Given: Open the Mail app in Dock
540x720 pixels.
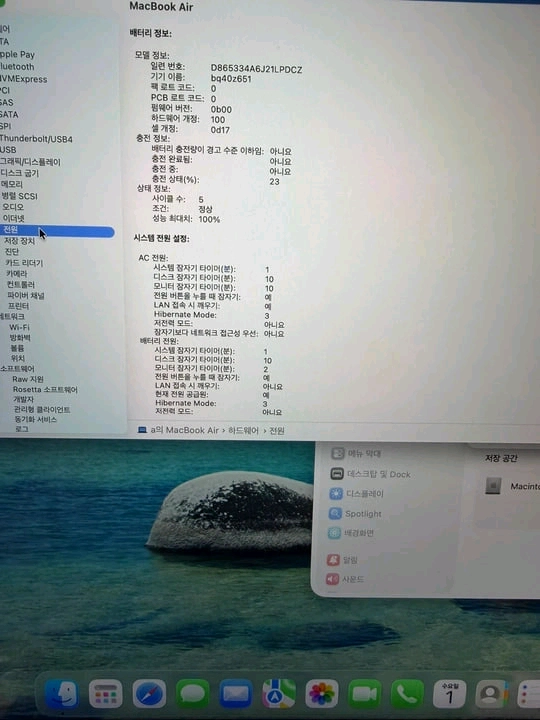Looking at the screenshot, I should pos(236,694).
